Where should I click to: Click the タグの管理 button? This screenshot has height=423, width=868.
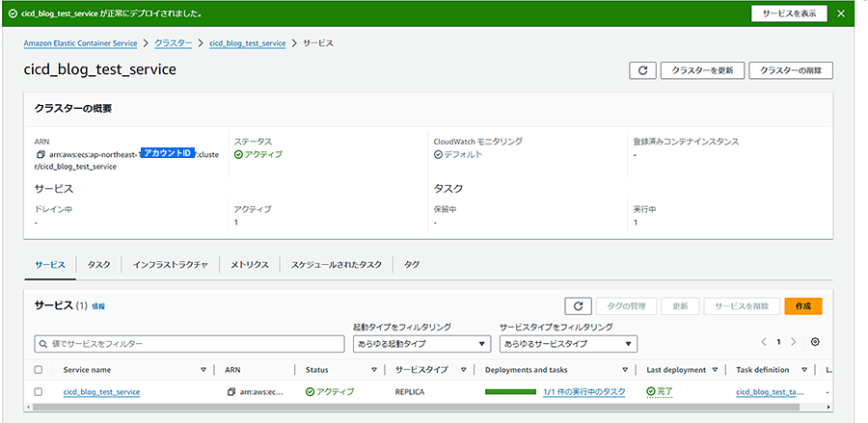pos(627,305)
